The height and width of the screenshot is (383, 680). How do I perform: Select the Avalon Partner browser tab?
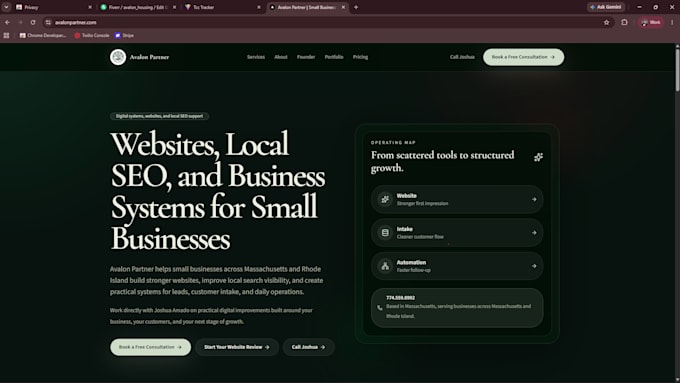(x=307, y=7)
